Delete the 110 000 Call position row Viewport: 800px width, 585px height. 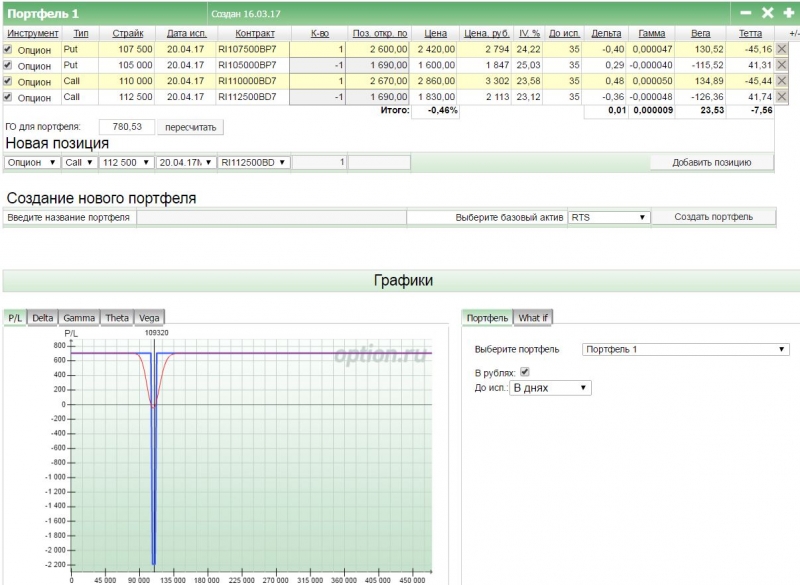tap(782, 81)
